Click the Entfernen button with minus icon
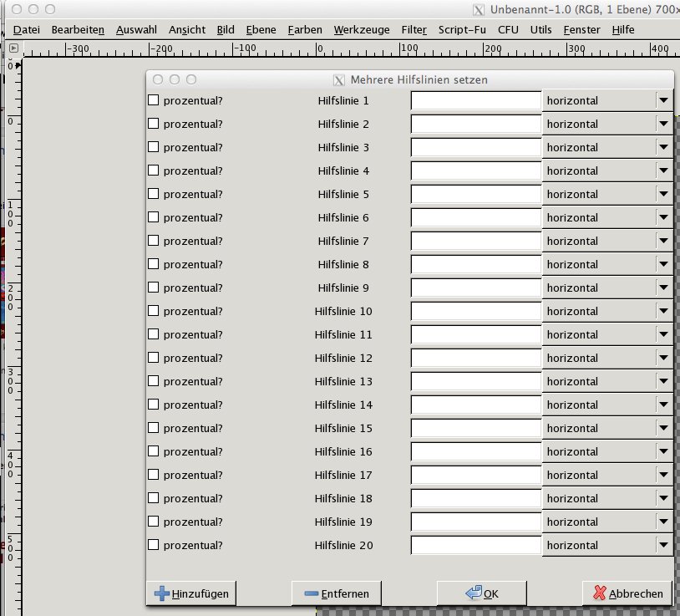Image resolution: width=680 pixels, height=616 pixels. click(x=336, y=593)
